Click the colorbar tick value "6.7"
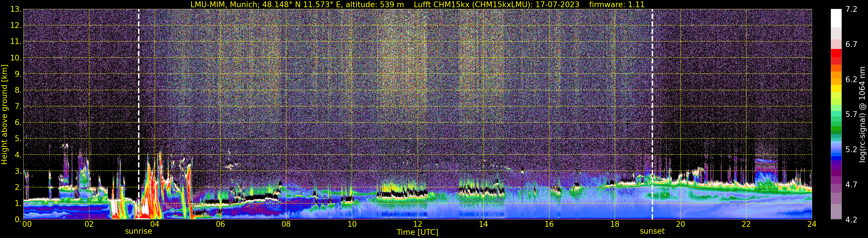The height and width of the screenshot is (238, 868). [x=851, y=44]
